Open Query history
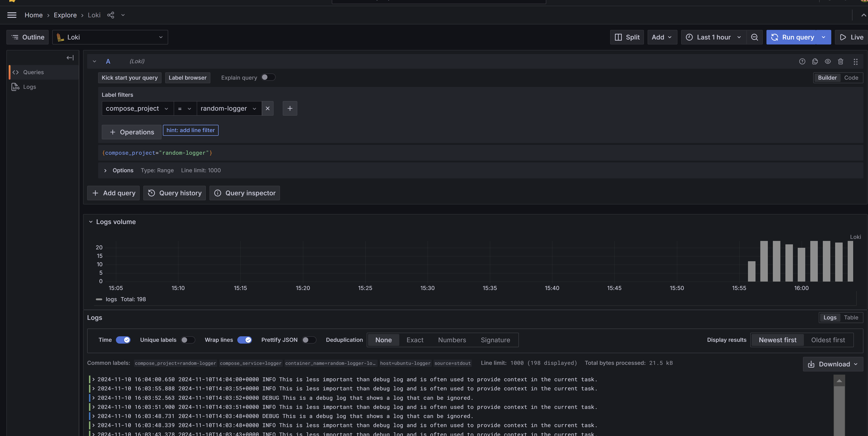This screenshot has height=436, width=868. click(174, 193)
